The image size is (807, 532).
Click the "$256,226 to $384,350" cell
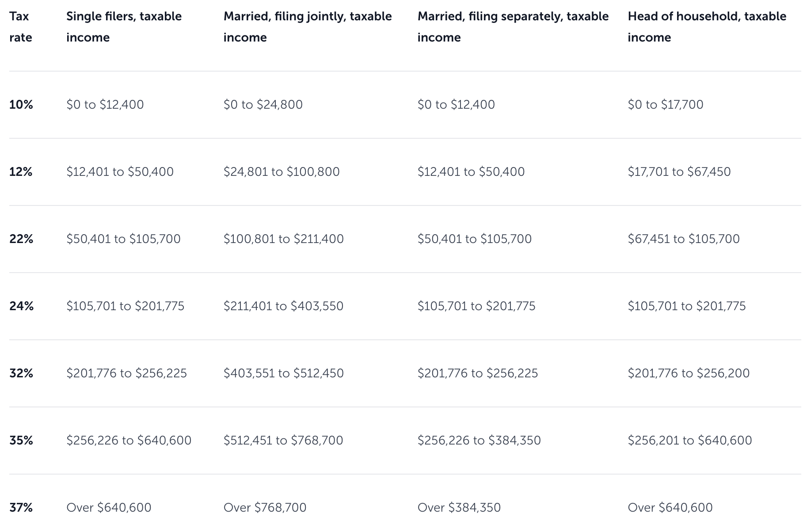479,441
